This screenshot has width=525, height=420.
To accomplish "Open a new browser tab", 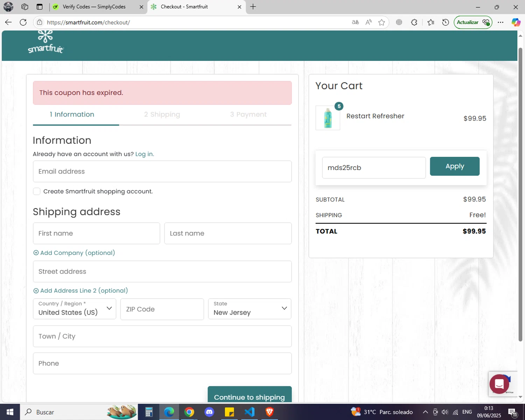I will 253,7.
